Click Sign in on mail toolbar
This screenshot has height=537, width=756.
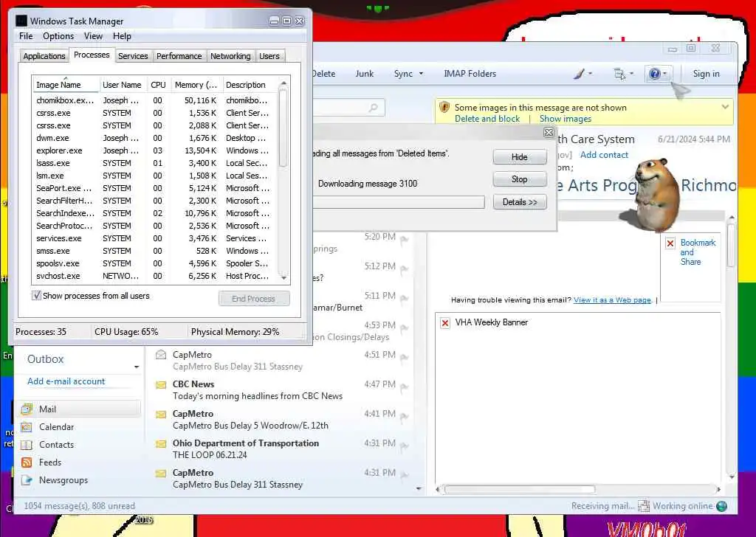(706, 74)
